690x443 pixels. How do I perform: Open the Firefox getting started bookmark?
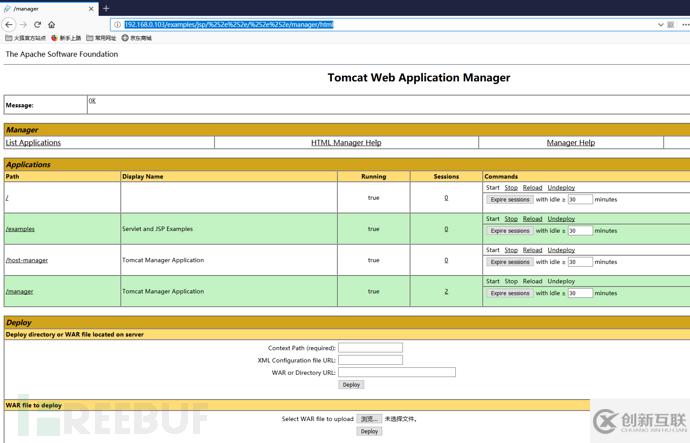(x=66, y=38)
